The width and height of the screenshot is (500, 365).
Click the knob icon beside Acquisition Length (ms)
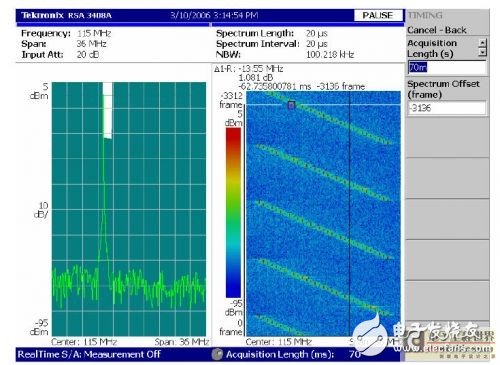(217, 354)
